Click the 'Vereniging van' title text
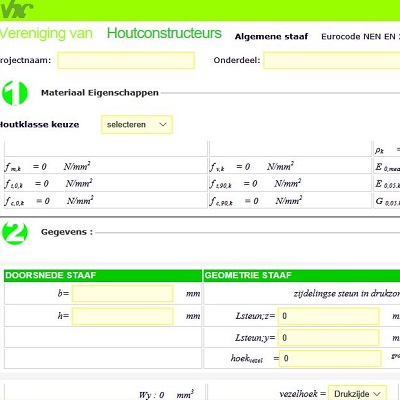Screen dimensions: 400x400 pyautogui.click(x=46, y=33)
